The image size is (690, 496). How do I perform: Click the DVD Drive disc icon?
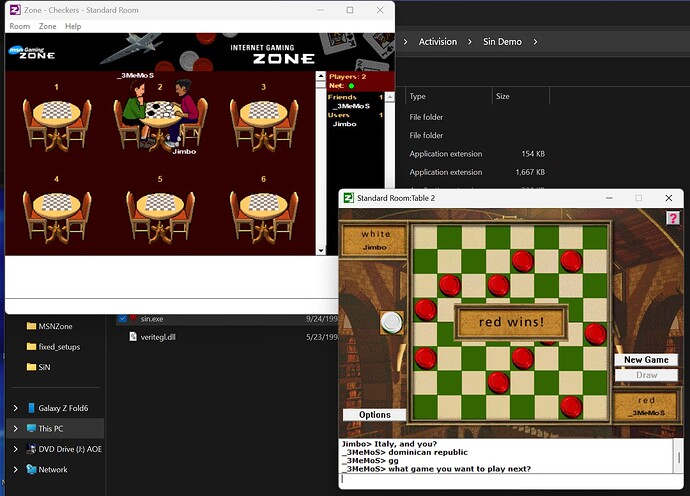tap(31, 449)
